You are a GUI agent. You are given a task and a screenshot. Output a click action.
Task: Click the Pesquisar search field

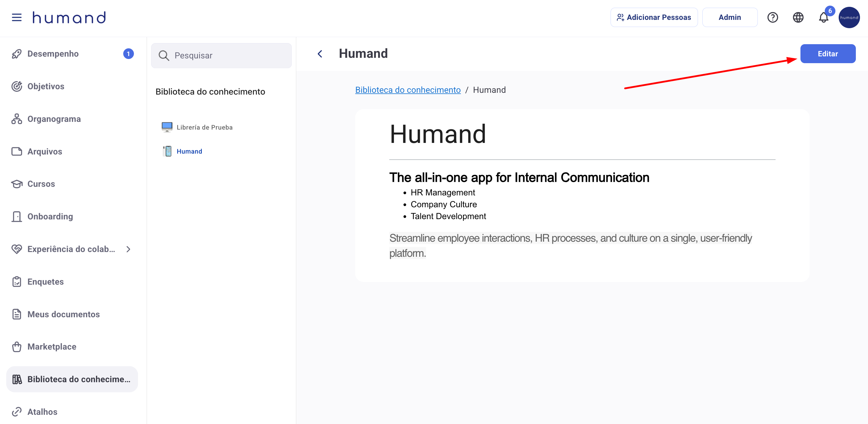click(221, 55)
